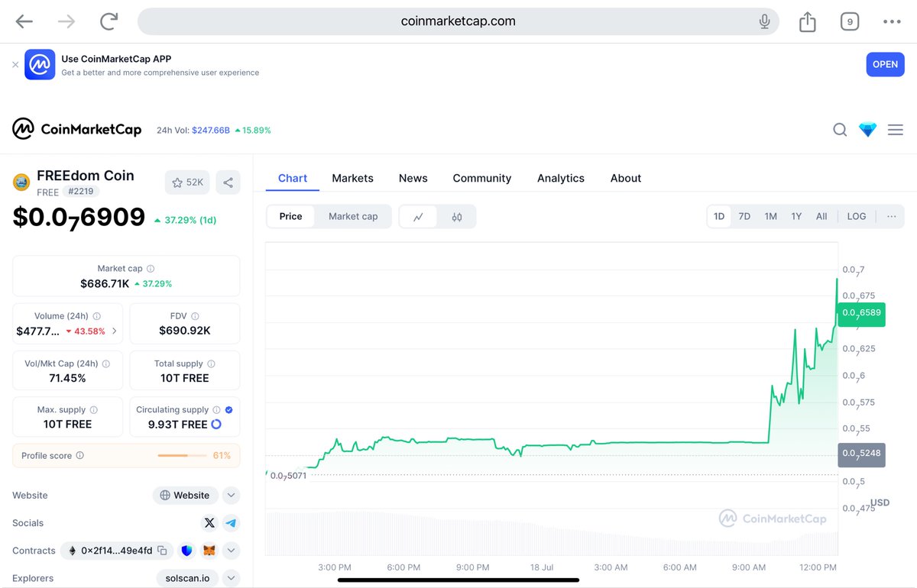Open the Telegram social icon
917x588 pixels.
click(x=231, y=523)
